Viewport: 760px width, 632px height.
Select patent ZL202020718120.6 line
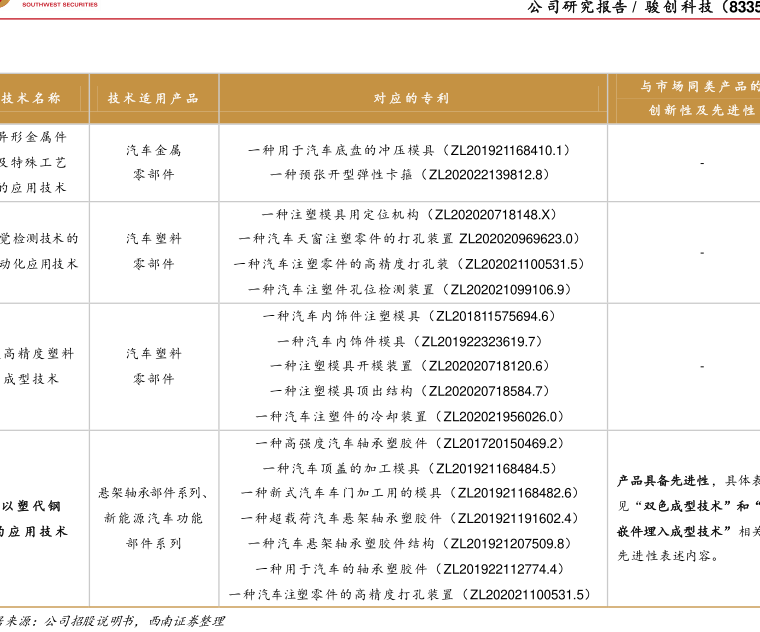click(410, 365)
